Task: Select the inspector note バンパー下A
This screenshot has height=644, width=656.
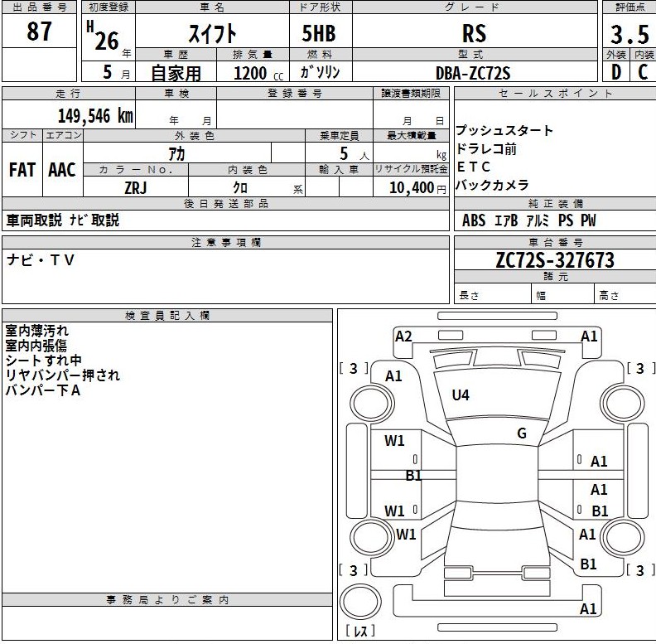Action: (43, 390)
